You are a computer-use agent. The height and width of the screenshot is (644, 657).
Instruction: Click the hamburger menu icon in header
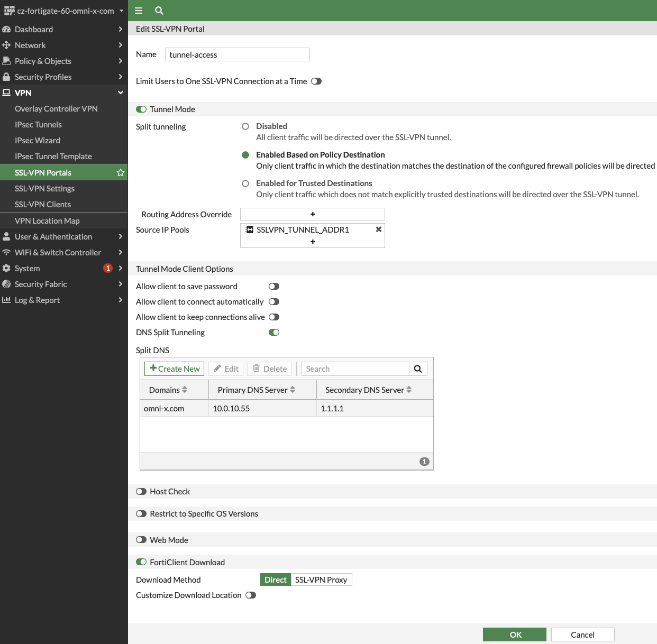click(x=139, y=11)
